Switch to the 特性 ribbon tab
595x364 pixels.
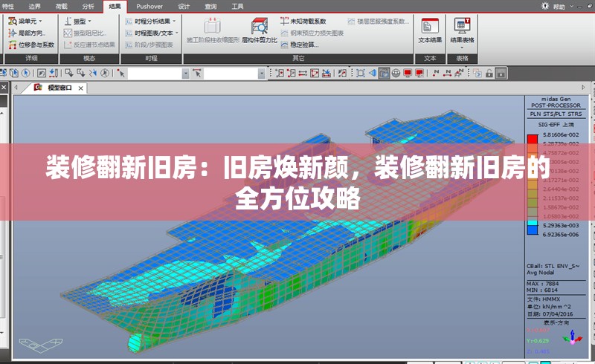click(x=7, y=6)
